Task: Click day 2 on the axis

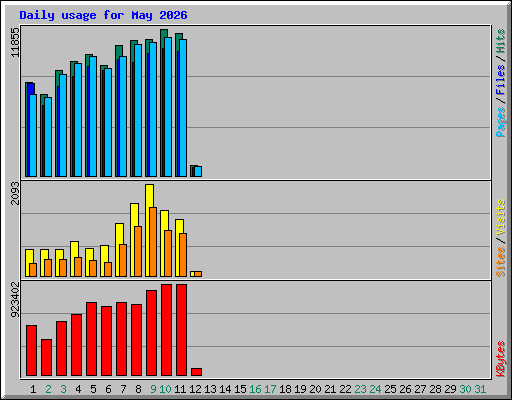Action: pyautogui.click(x=48, y=389)
